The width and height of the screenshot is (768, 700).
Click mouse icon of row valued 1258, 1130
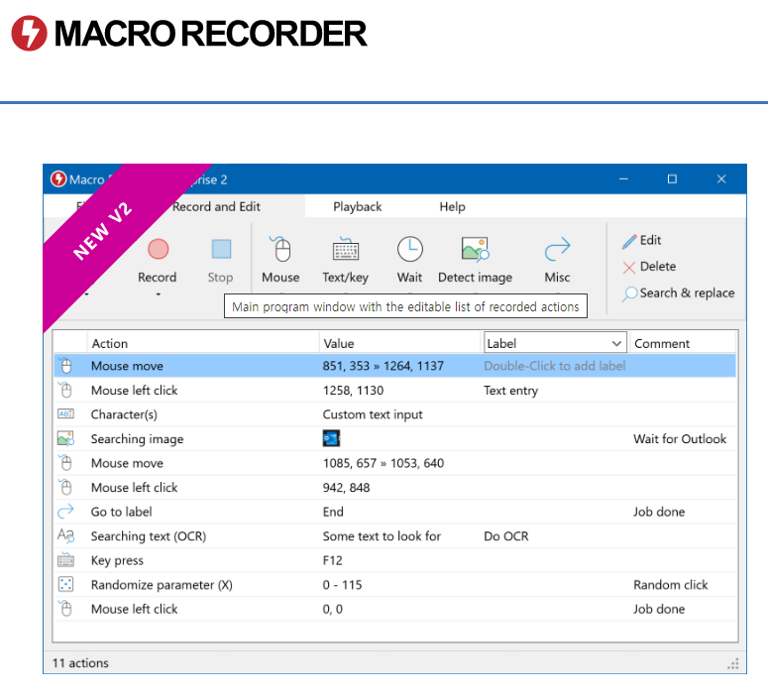click(x=65, y=390)
